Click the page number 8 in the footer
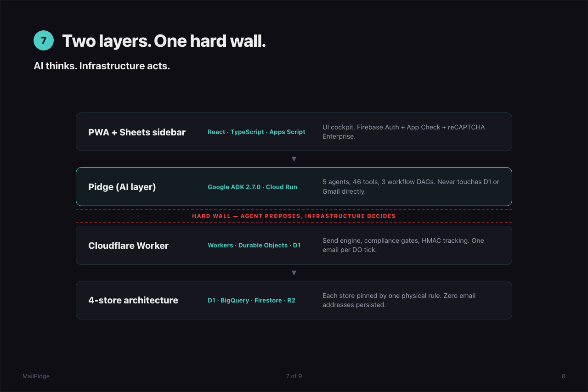Viewport: 588px width, 392px height. [564, 376]
